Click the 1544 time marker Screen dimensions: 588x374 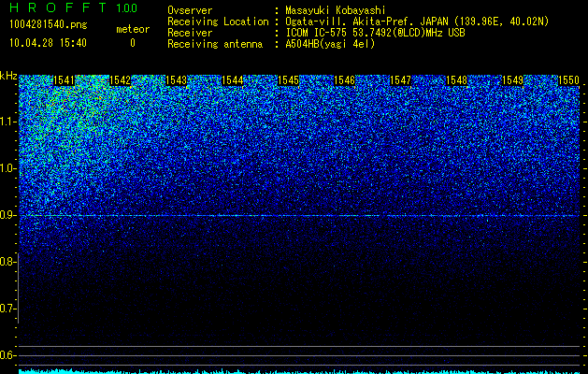point(233,80)
